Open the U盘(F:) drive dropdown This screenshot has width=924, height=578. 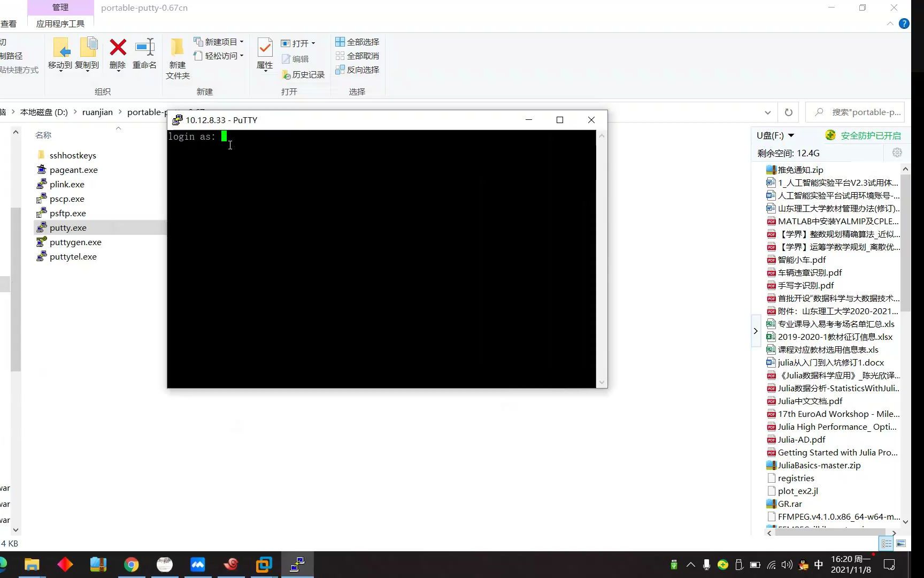[792, 135]
